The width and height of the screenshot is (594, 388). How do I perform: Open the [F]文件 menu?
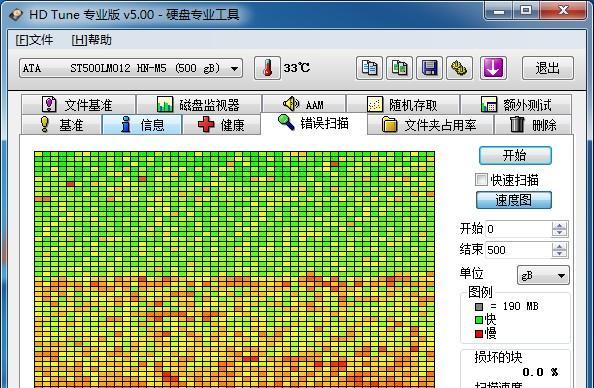pyautogui.click(x=34, y=40)
